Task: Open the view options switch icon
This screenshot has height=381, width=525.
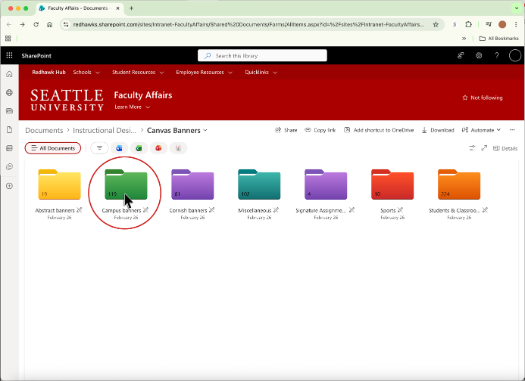Action: 472,148
